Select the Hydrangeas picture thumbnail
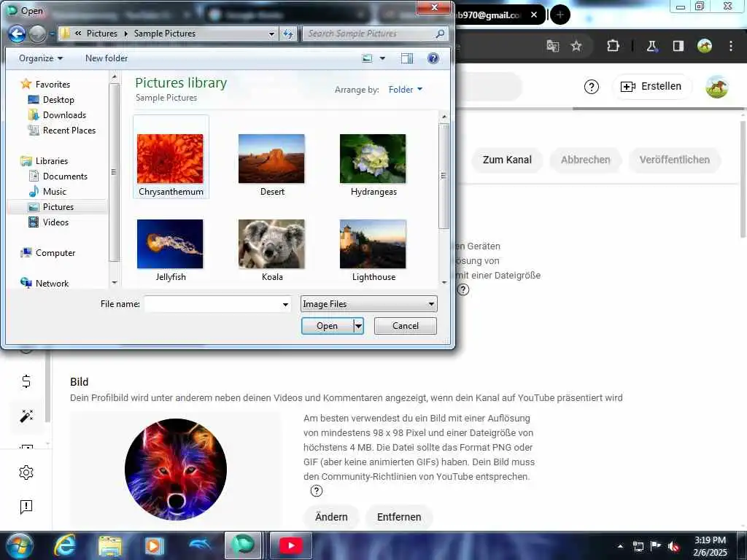Viewport: 747px width, 560px height. click(373, 160)
